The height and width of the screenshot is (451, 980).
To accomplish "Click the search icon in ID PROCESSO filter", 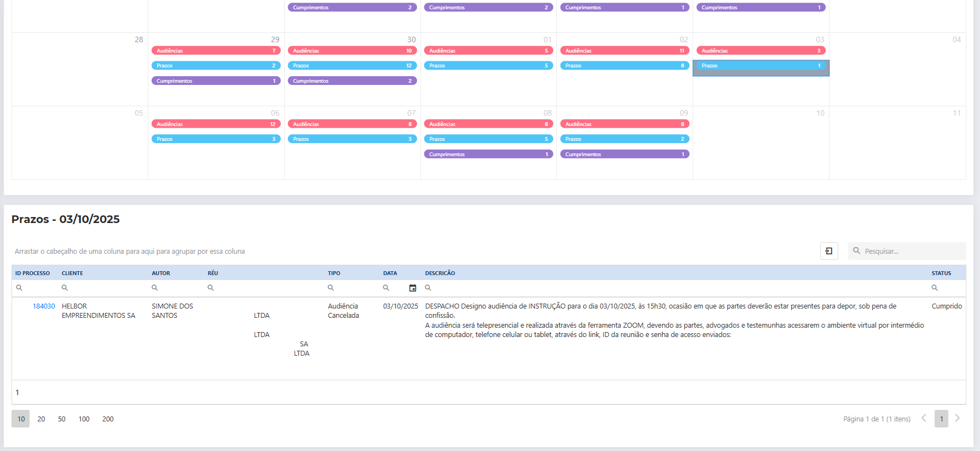I will (x=19, y=288).
